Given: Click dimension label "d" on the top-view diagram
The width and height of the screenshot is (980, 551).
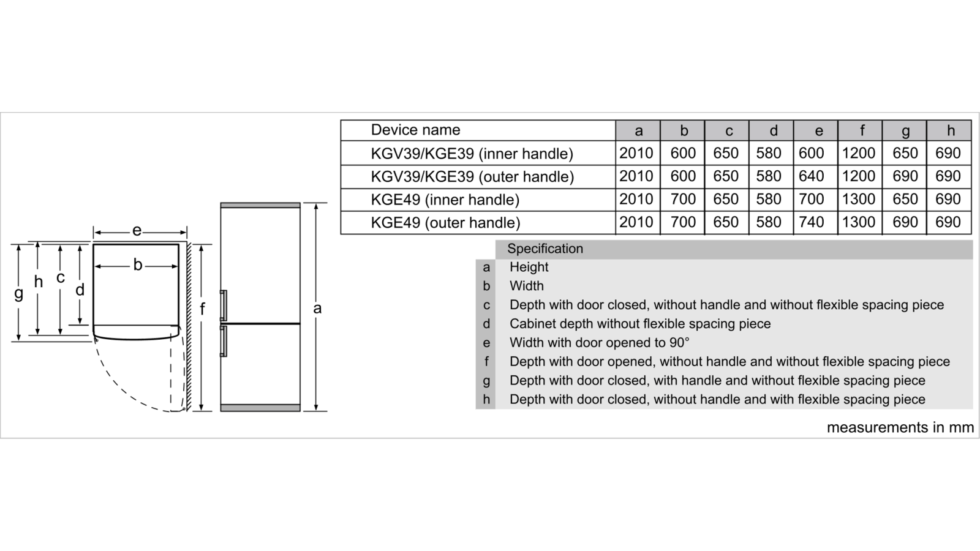Looking at the screenshot, I should pyautogui.click(x=80, y=289).
